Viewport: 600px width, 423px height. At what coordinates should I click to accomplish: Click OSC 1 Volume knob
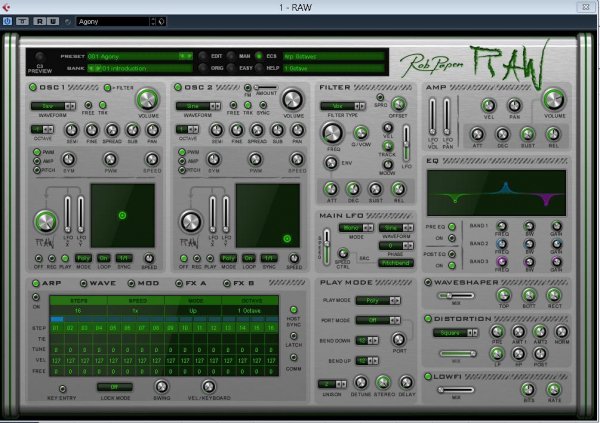pyautogui.click(x=148, y=100)
